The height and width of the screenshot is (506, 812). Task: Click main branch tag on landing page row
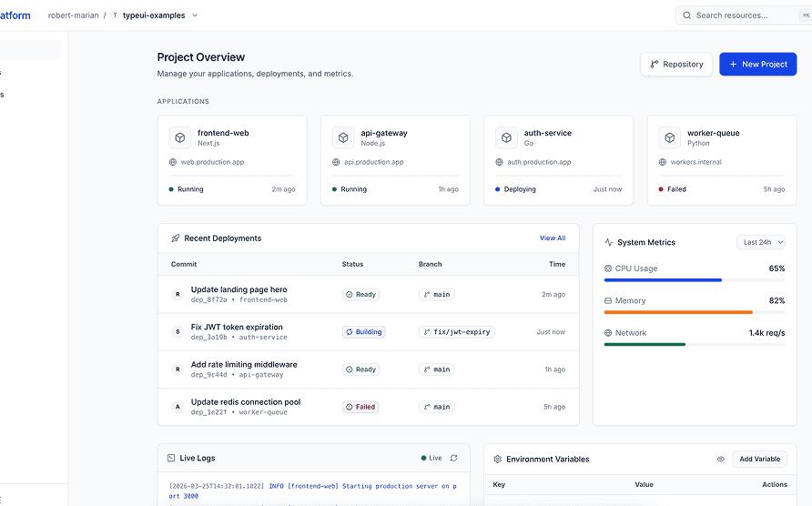click(x=437, y=294)
